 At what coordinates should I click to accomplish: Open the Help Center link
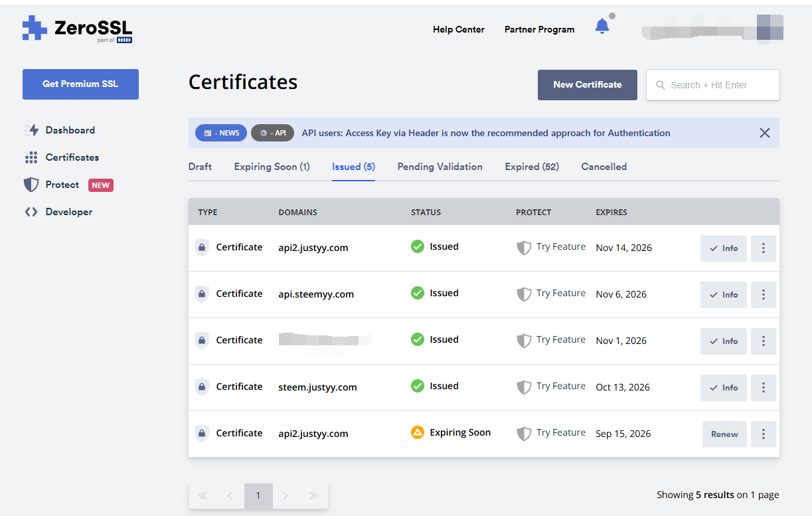click(459, 29)
